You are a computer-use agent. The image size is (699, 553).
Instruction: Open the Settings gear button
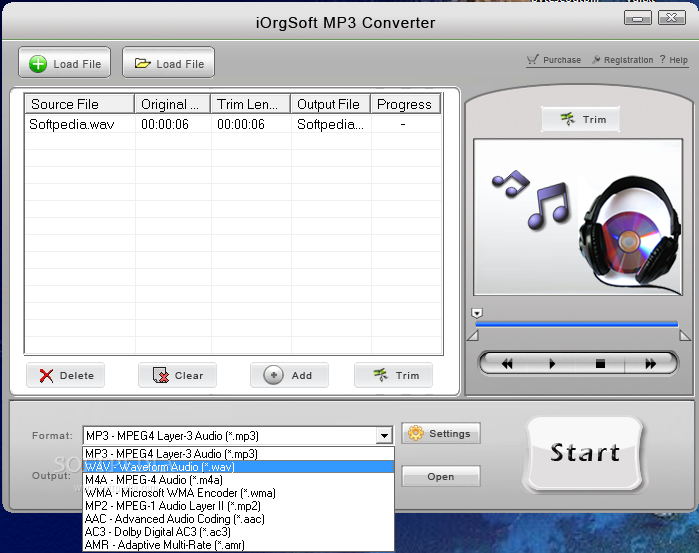click(x=441, y=433)
